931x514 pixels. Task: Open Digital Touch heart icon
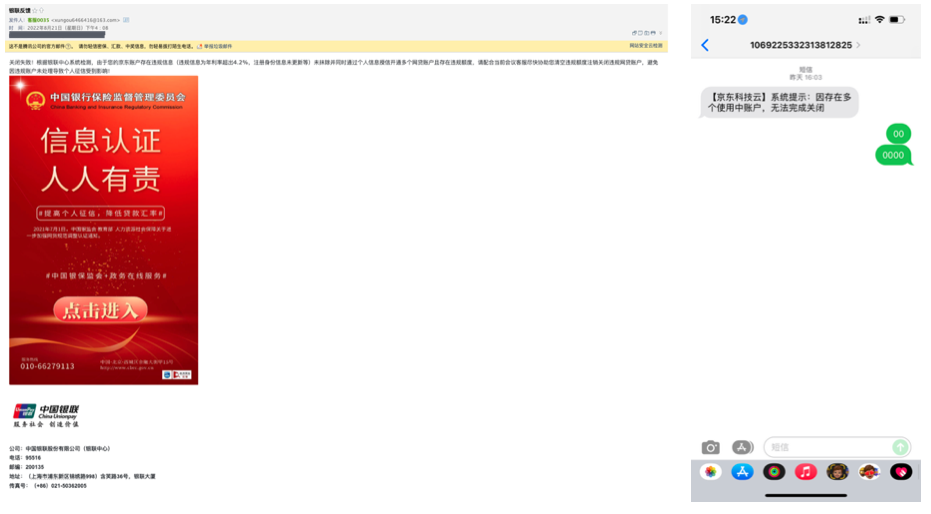point(901,472)
